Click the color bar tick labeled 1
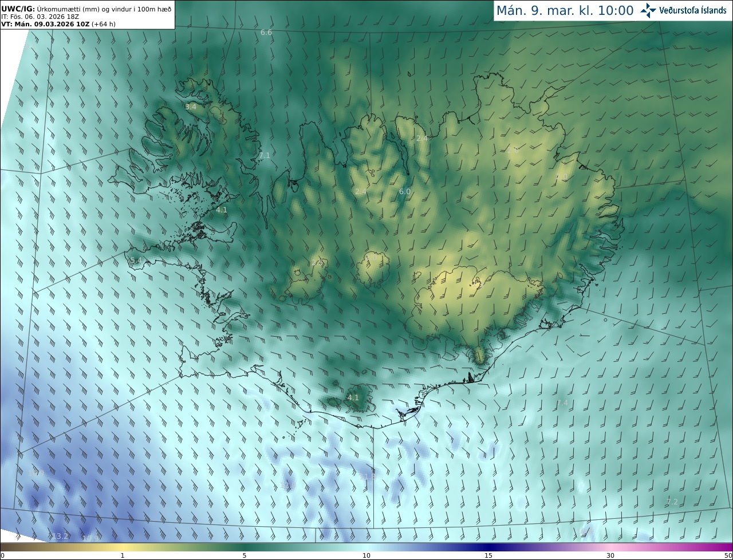This screenshot has height=560, width=733. [123, 555]
